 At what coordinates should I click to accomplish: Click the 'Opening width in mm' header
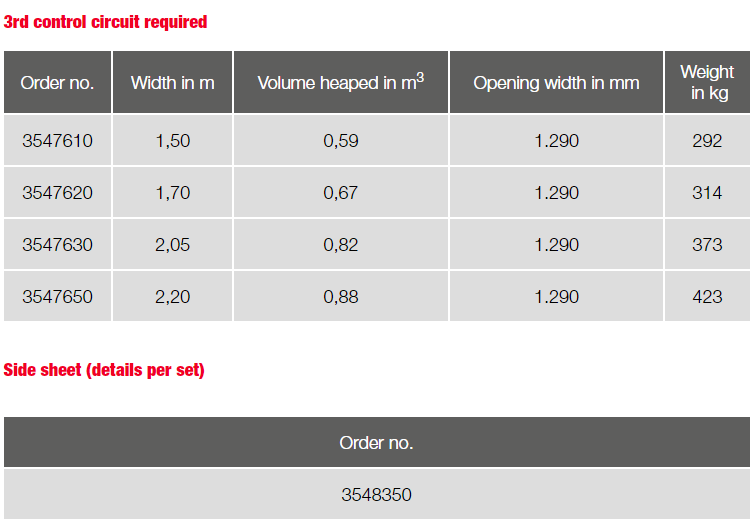coord(556,83)
